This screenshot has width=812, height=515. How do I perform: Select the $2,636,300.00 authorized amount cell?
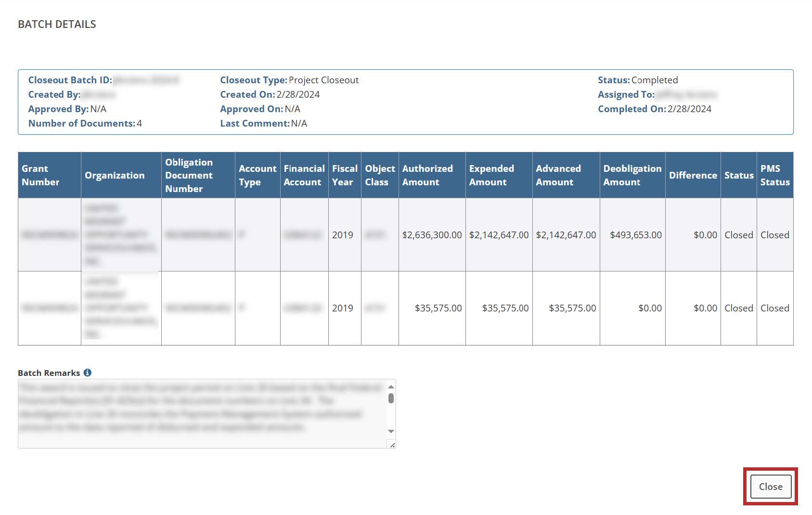[432, 235]
